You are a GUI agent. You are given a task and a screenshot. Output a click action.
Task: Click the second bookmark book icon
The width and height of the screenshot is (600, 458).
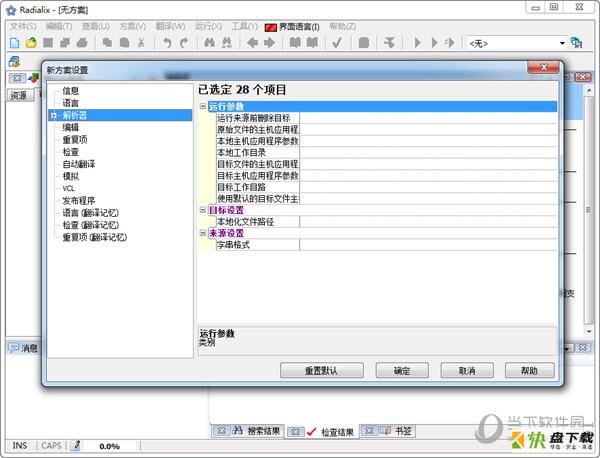click(312, 42)
